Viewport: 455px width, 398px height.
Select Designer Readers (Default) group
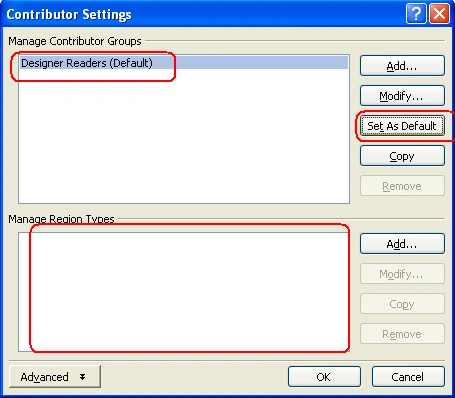tap(184, 63)
